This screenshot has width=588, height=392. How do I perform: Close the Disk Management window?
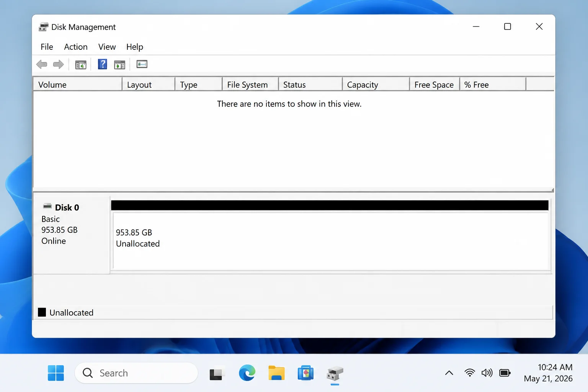pos(539,26)
